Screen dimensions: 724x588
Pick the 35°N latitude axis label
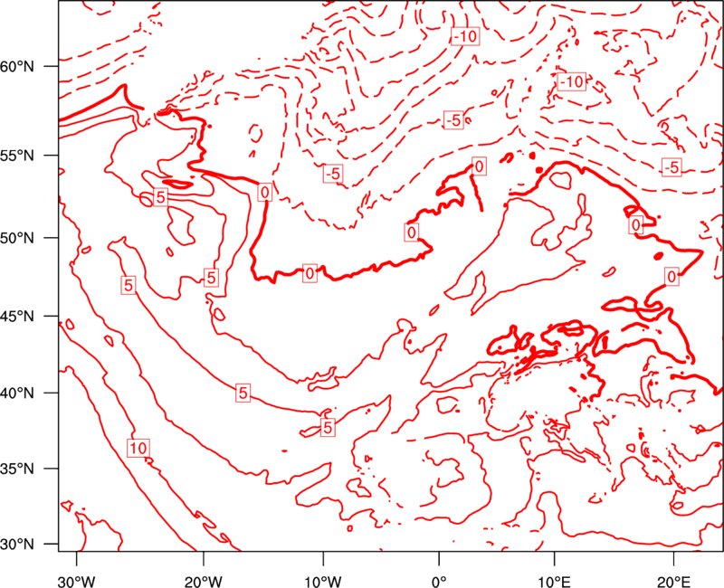17,469
